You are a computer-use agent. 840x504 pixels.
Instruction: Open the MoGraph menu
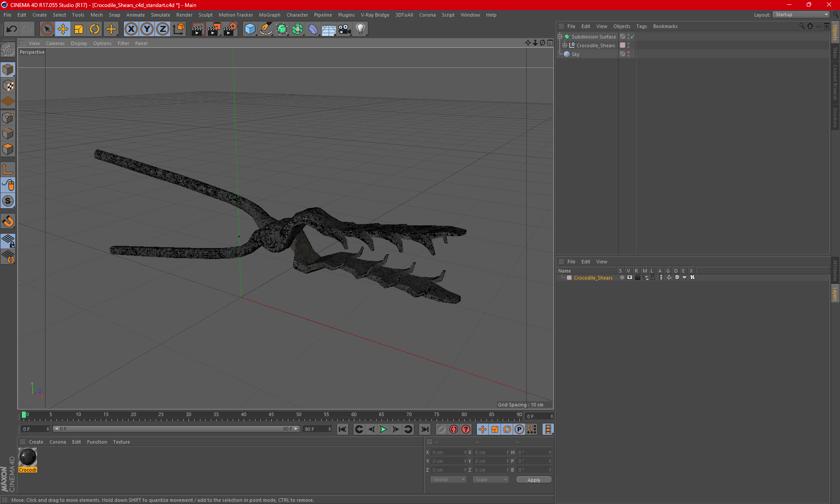(x=269, y=15)
